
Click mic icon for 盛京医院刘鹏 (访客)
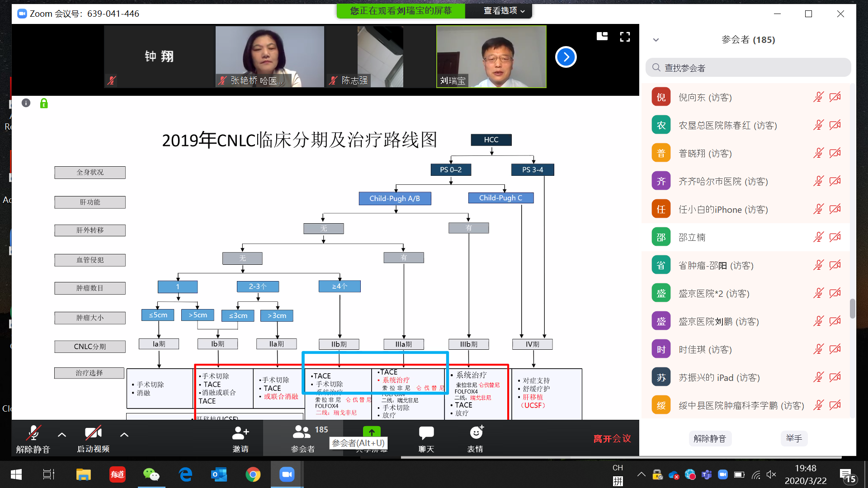[818, 321]
